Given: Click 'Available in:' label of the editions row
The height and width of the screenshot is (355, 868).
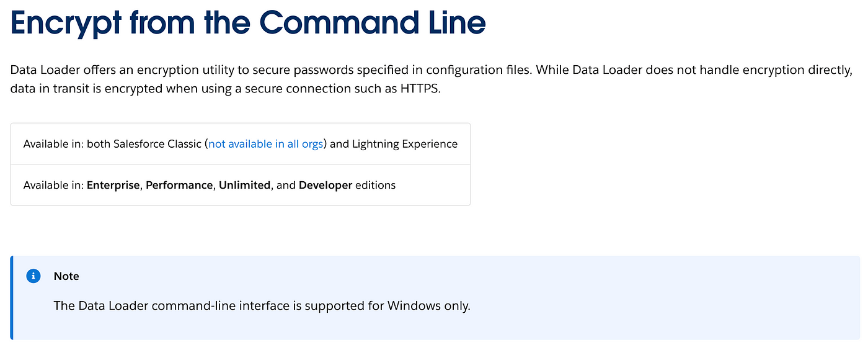Looking at the screenshot, I should tap(53, 185).
